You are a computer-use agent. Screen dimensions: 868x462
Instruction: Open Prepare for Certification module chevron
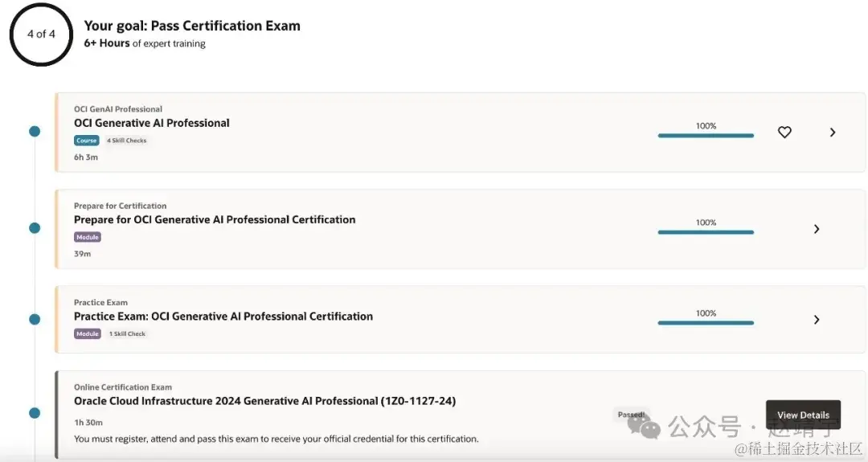tap(817, 229)
